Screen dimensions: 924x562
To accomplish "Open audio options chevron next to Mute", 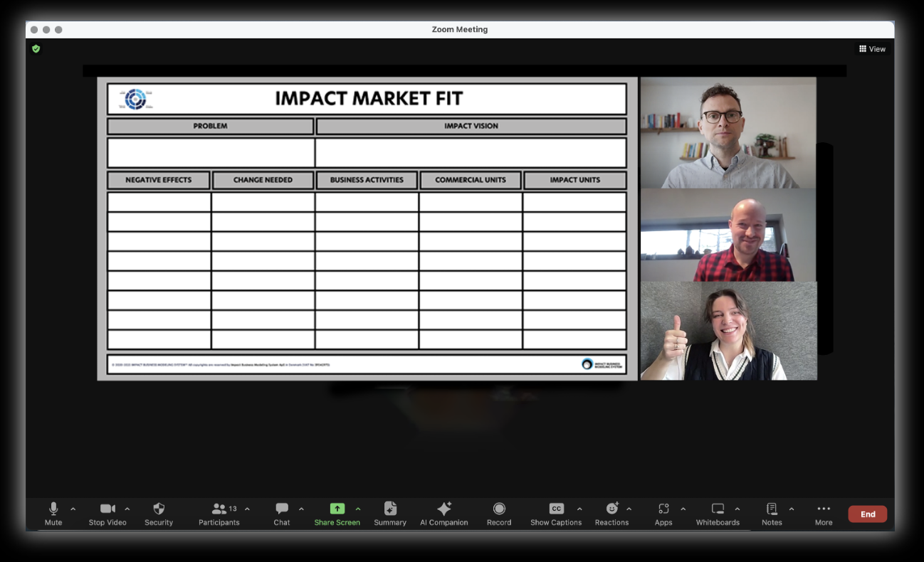I will click(x=73, y=509).
